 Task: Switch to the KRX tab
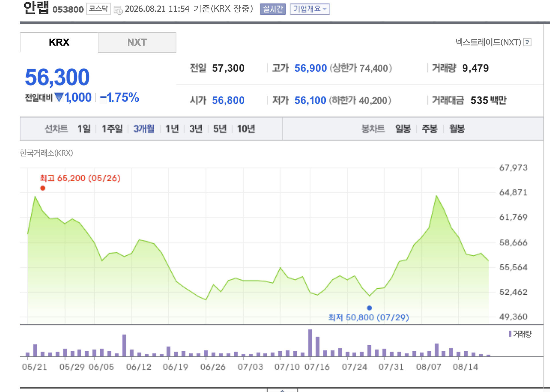pyautogui.click(x=59, y=42)
